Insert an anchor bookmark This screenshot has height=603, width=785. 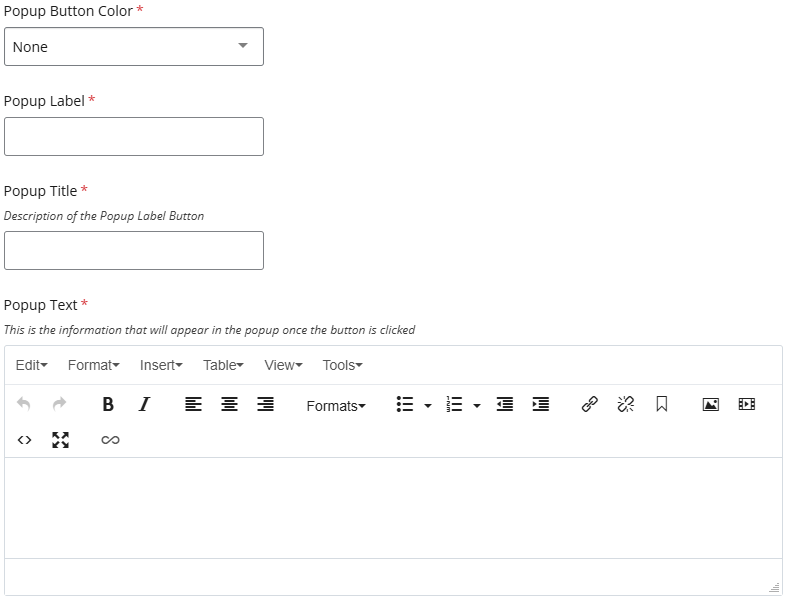[661, 405]
